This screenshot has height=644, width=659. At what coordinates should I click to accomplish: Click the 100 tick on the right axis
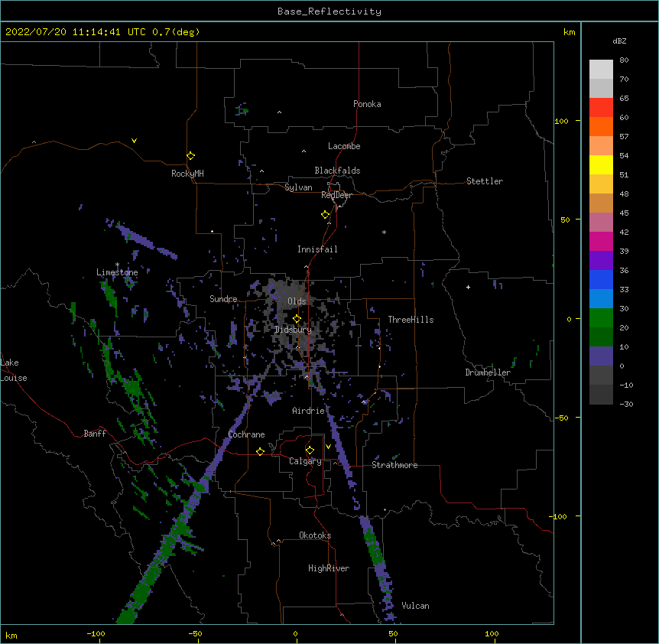(561, 121)
